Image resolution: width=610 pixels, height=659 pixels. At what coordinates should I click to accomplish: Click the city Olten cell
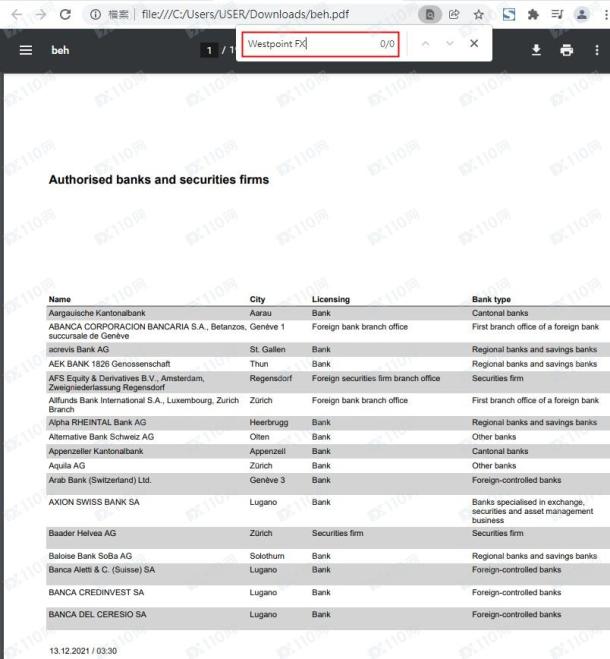259,437
